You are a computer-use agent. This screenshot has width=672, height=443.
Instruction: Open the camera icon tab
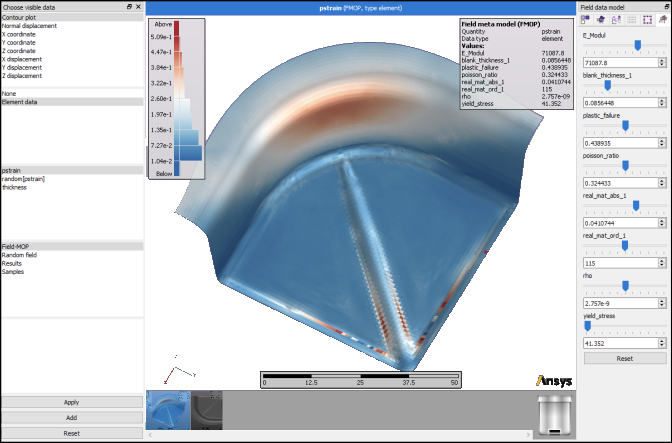600,20
